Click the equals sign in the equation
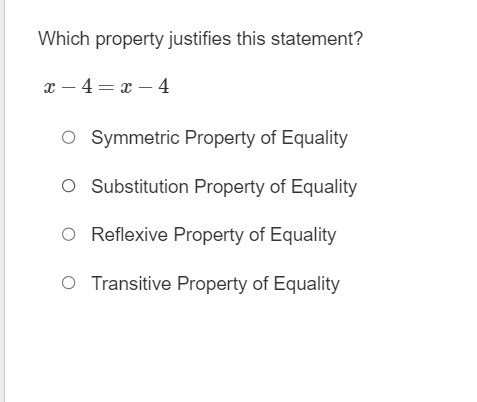Viewport: 477px width, 402px height. click(x=107, y=88)
